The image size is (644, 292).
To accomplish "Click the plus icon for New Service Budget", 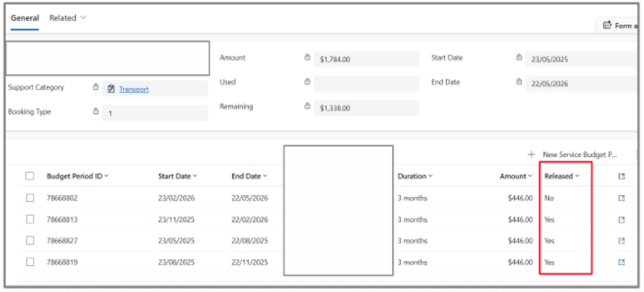I will [x=531, y=155].
